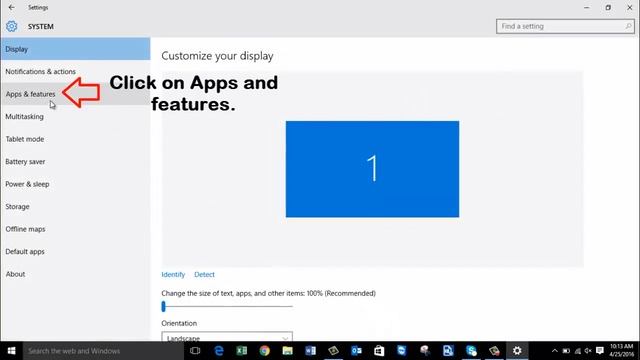
Task: Select the display 1 monitor thumbnail
Action: click(x=372, y=169)
